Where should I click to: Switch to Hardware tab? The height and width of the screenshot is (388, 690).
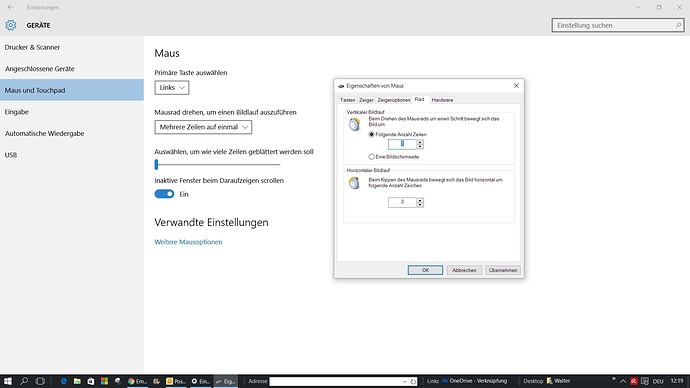(442, 100)
